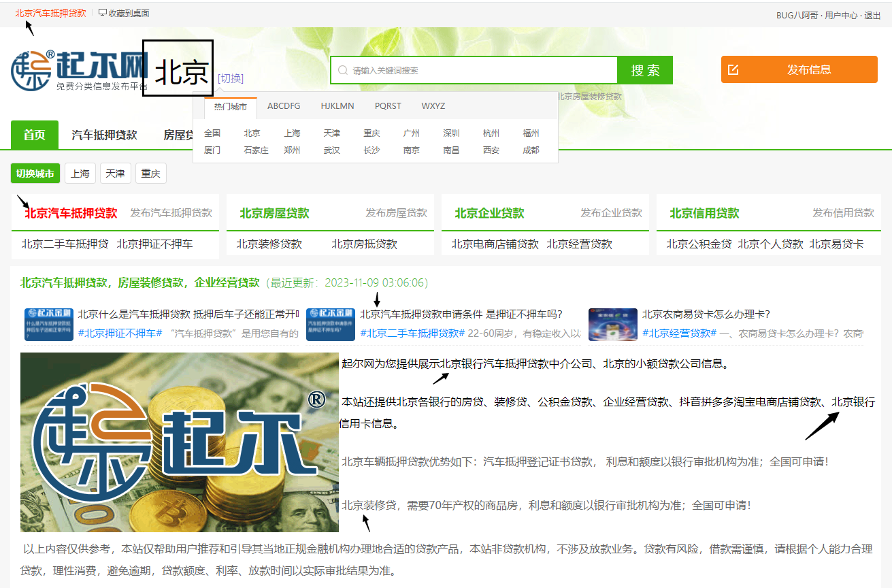892x588 pixels.
Task: Select 重庆 quick city button
Action: (x=151, y=174)
